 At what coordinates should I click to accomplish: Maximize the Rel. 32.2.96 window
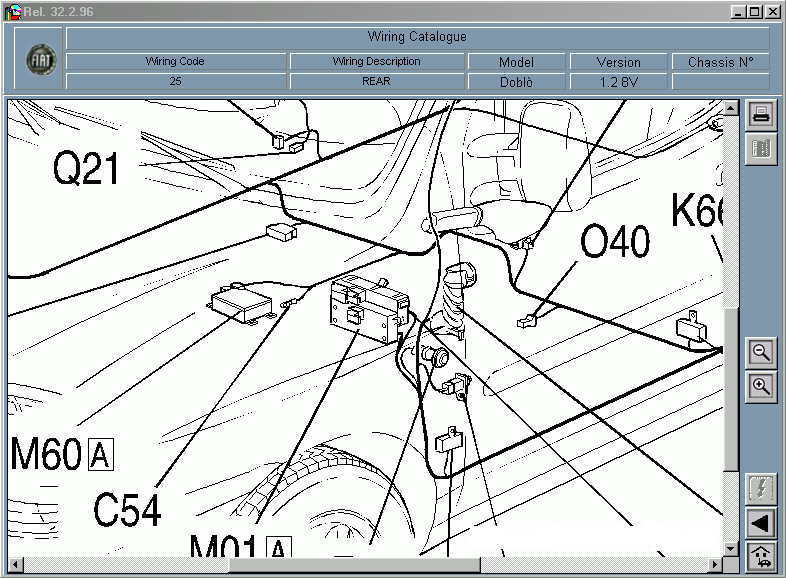pos(754,12)
